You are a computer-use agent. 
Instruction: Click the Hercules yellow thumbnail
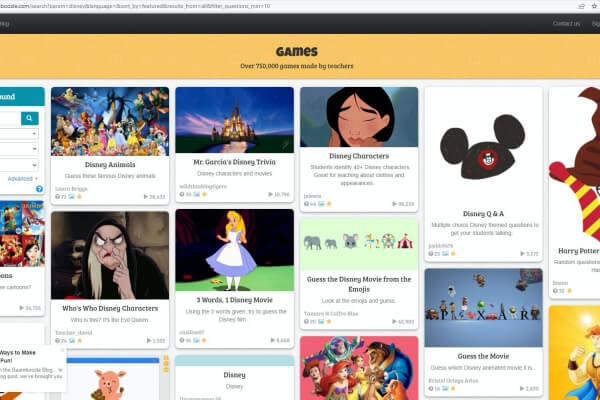tap(574, 353)
